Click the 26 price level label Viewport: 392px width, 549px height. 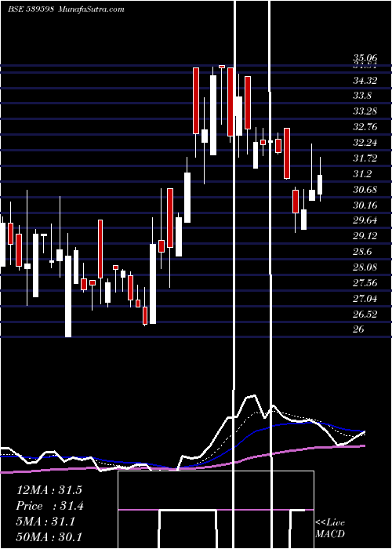(x=358, y=329)
